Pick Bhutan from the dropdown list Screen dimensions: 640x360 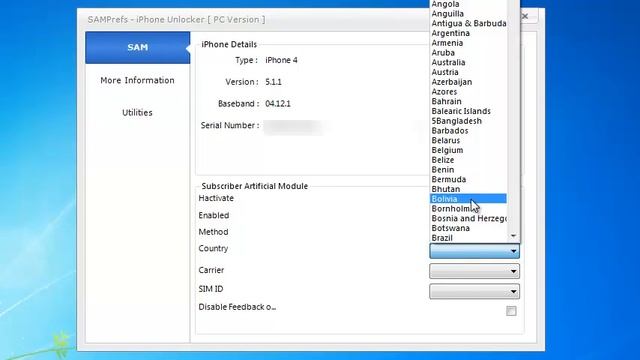click(x=469, y=189)
